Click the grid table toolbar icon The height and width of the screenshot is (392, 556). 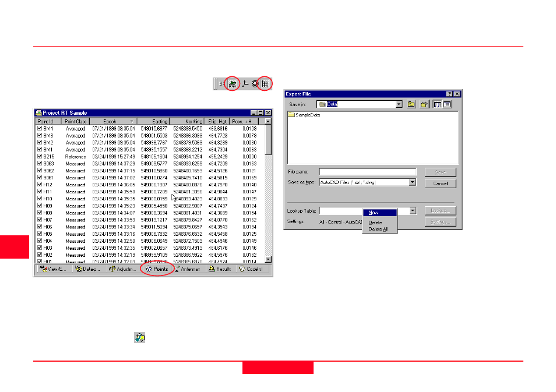pos(265,84)
